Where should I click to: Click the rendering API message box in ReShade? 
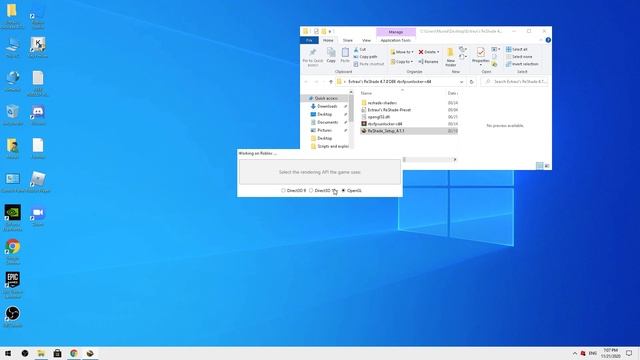320,172
